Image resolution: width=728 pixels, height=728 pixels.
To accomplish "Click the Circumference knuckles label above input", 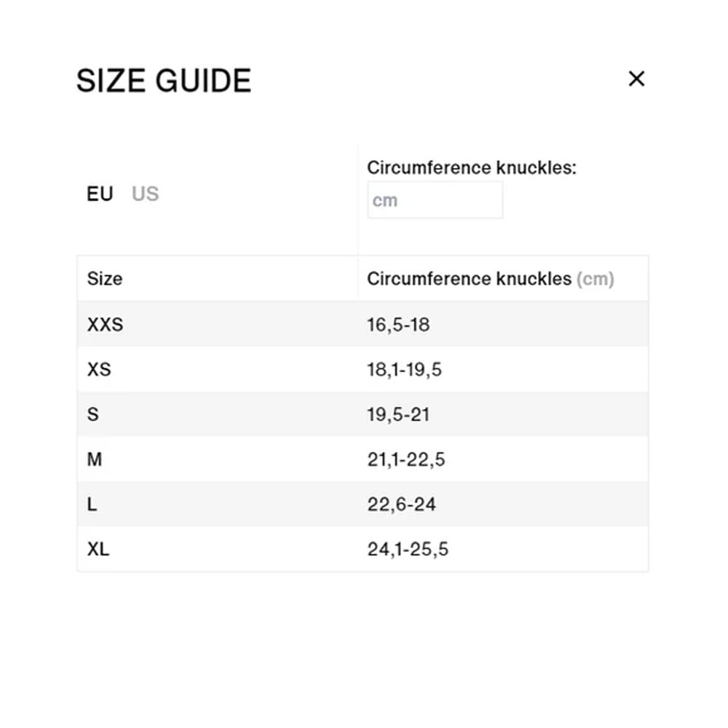I will [471, 168].
